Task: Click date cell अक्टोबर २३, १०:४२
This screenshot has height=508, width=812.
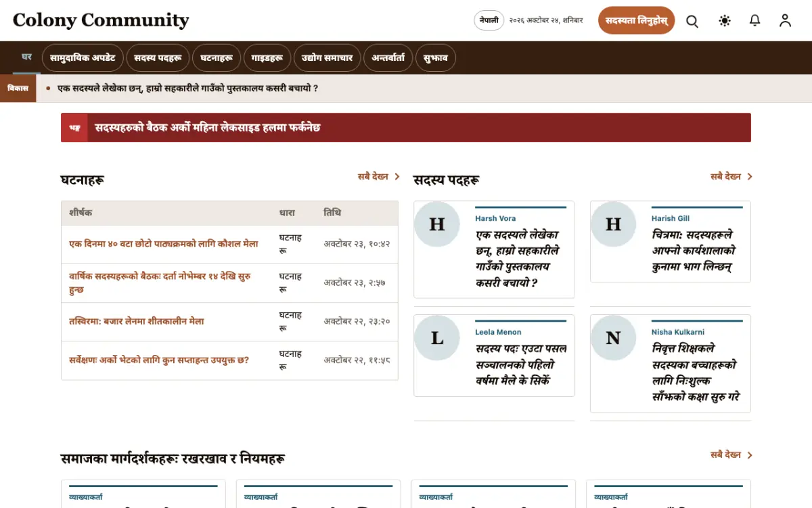Action: (357, 244)
